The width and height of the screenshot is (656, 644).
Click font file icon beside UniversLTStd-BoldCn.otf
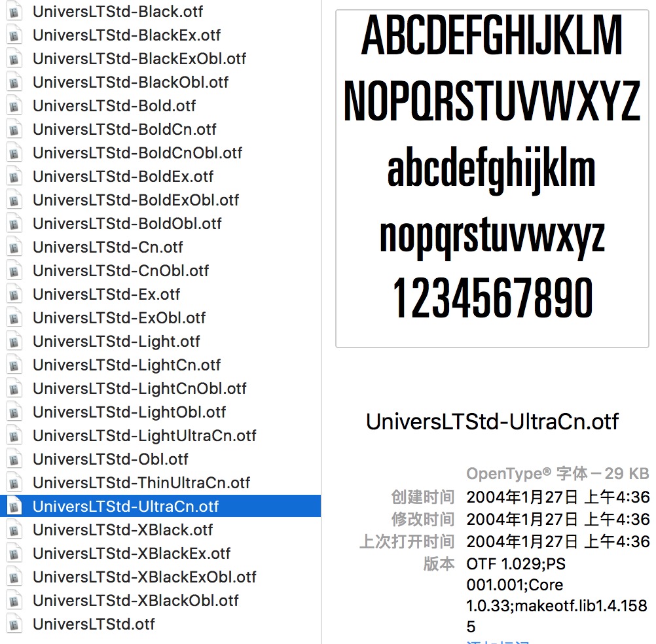coord(14,129)
